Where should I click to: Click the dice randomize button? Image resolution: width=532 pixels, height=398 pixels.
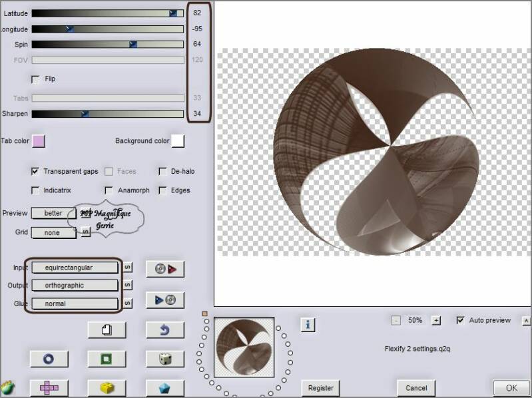164,359
